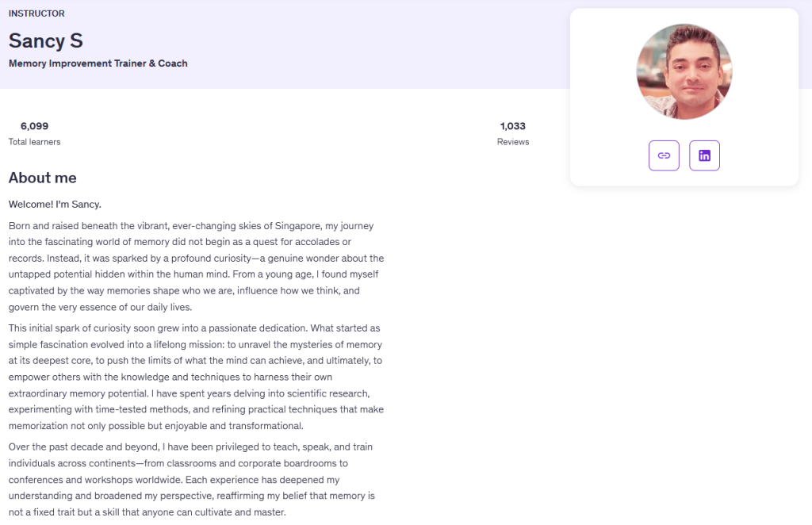Click the paragraph starting "Over the past decade"
Viewport: 812px width, 525px height.
point(192,479)
